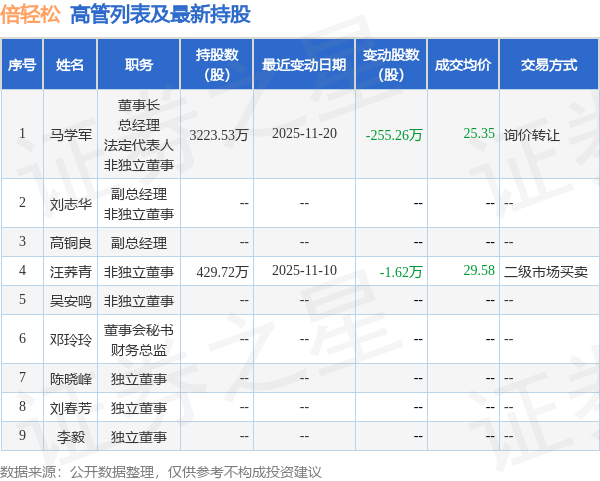
Task: Click the name 李毅
Action: [x=71, y=437]
